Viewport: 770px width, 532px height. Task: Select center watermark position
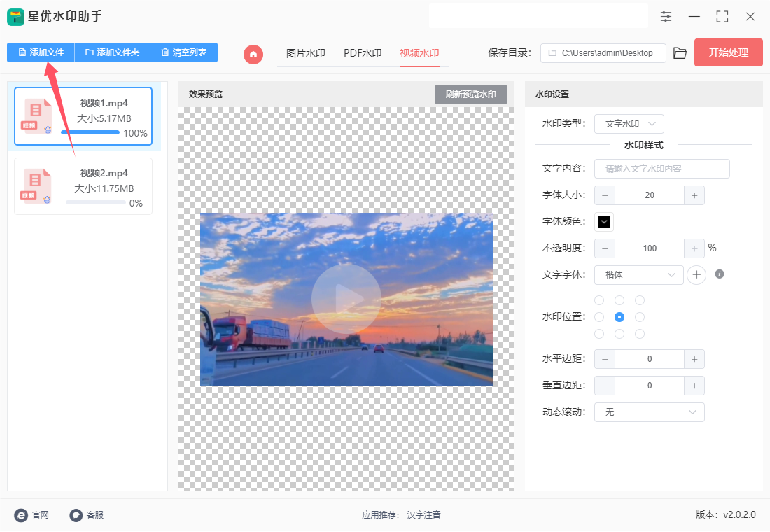pos(619,317)
